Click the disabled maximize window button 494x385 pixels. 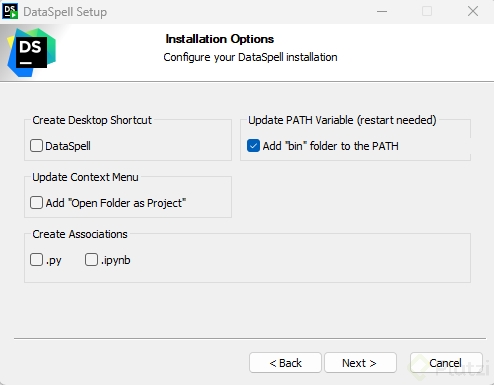coord(427,11)
